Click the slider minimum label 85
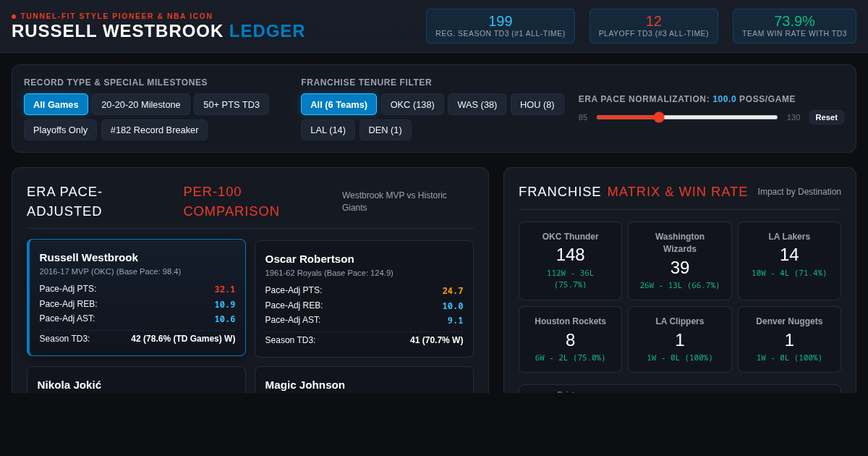This screenshot has height=456, width=868. [583, 117]
